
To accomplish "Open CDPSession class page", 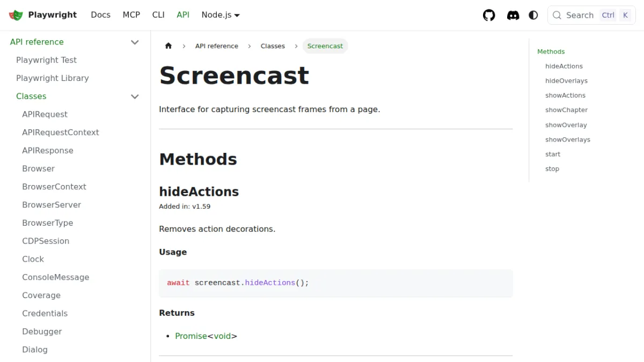I will click(46, 241).
